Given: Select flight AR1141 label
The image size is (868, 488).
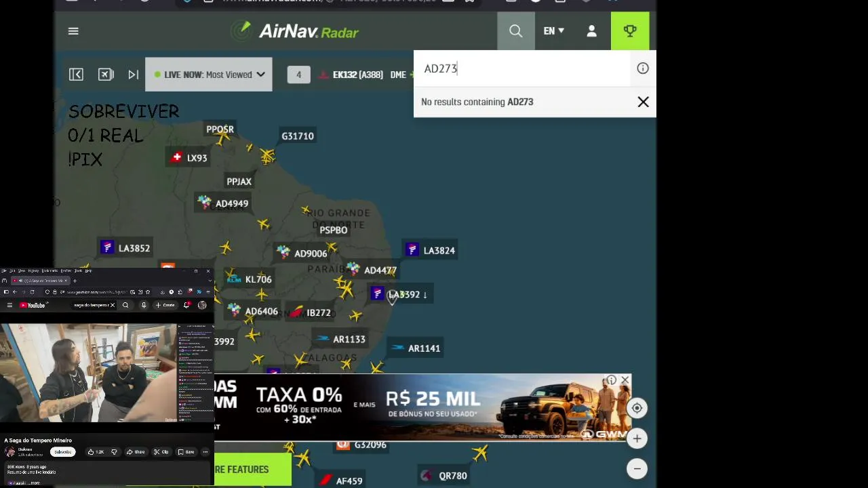Looking at the screenshot, I should [416, 348].
